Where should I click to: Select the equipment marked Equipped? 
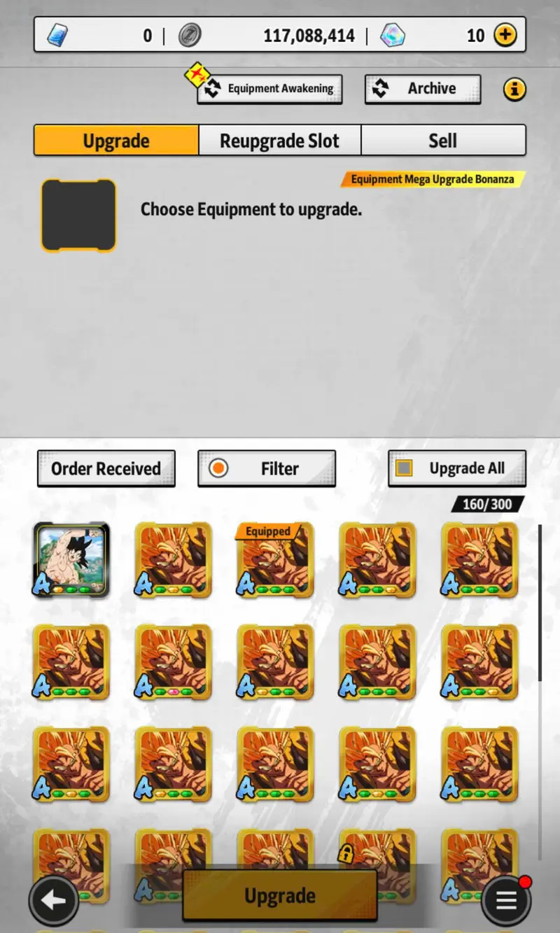pyautogui.click(x=275, y=561)
